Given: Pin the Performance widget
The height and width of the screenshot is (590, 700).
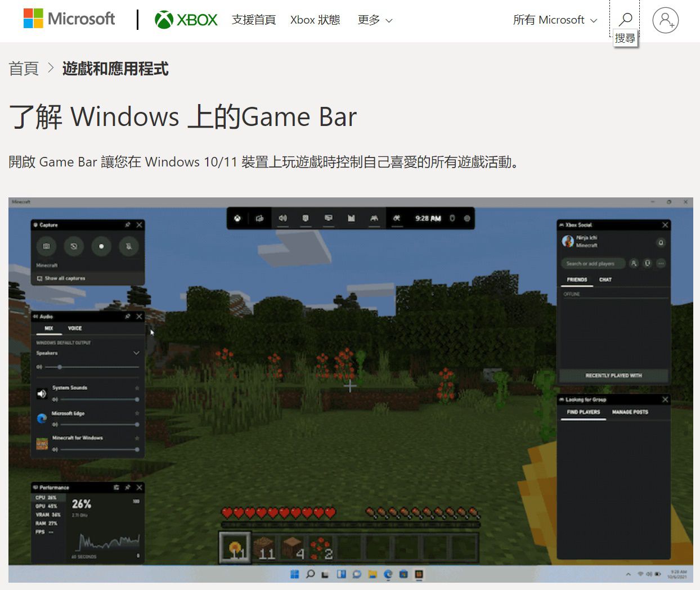Looking at the screenshot, I should (x=128, y=488).
